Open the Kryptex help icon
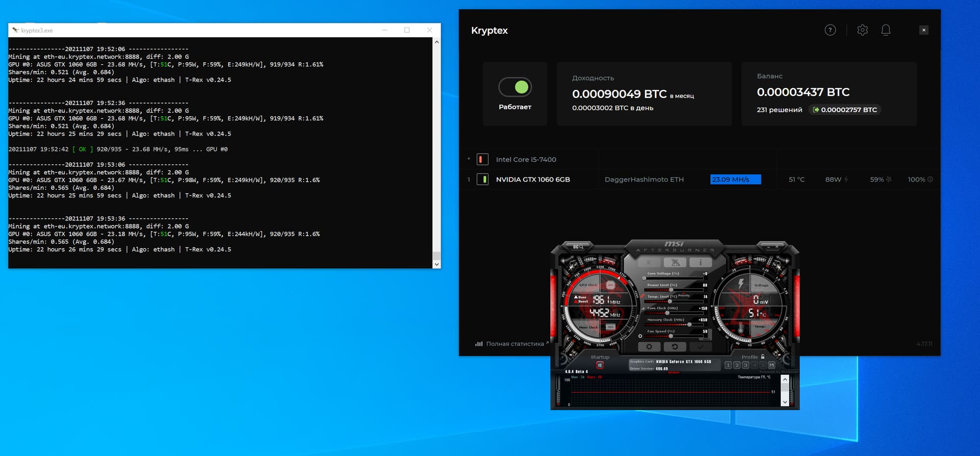980x456 pixels. (830, 30)
